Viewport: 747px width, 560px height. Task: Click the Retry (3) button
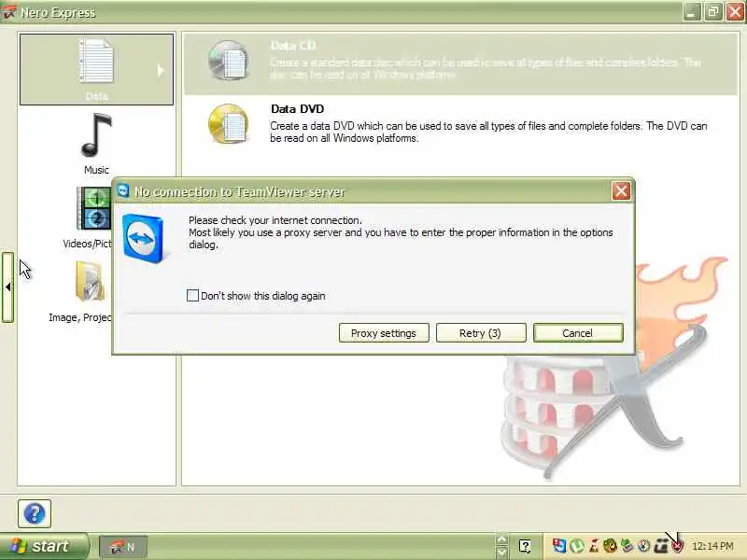(x=481, y=333)
